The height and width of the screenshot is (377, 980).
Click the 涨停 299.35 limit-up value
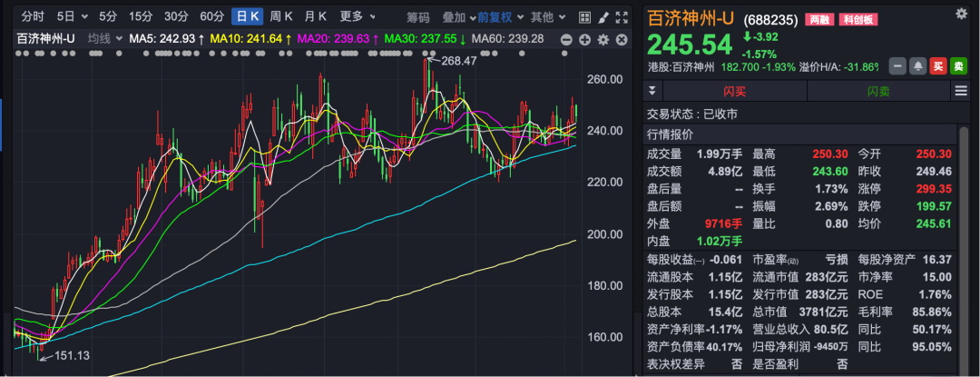933,189
